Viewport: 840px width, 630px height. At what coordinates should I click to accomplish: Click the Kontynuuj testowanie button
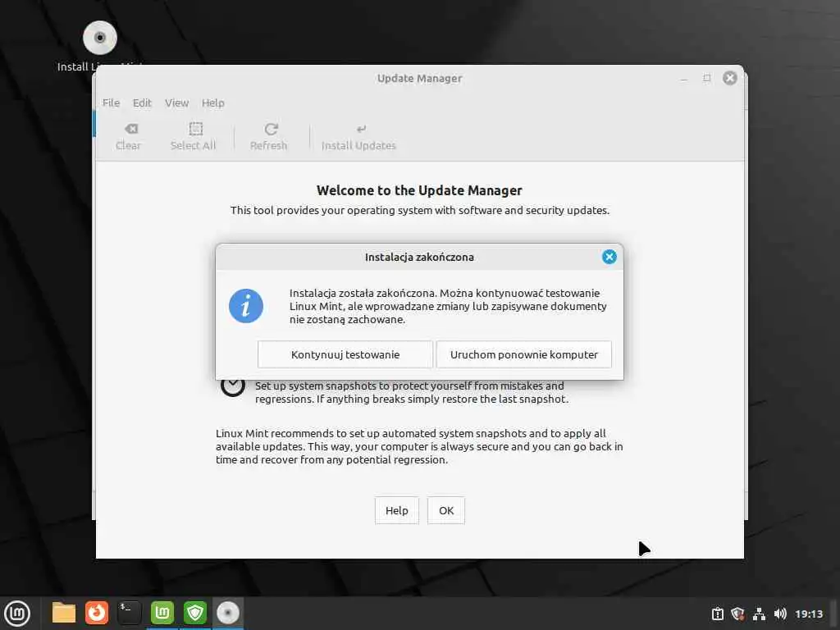tap(345, 354)
